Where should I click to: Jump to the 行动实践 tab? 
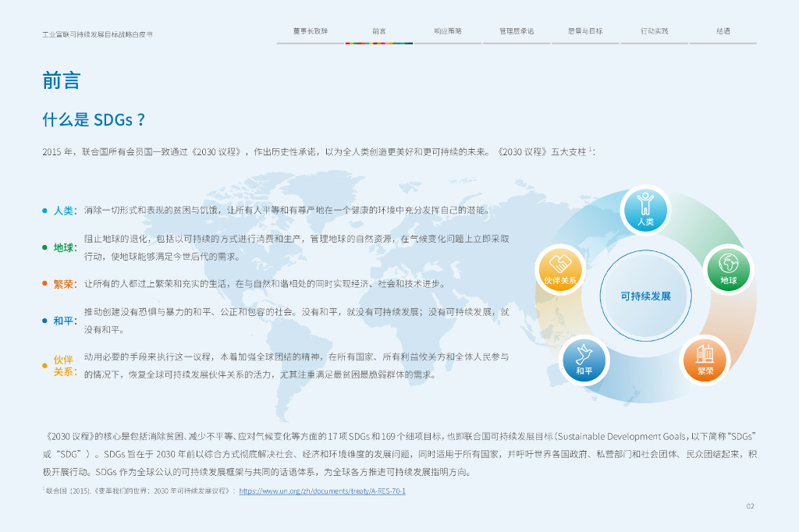(654, 32)
